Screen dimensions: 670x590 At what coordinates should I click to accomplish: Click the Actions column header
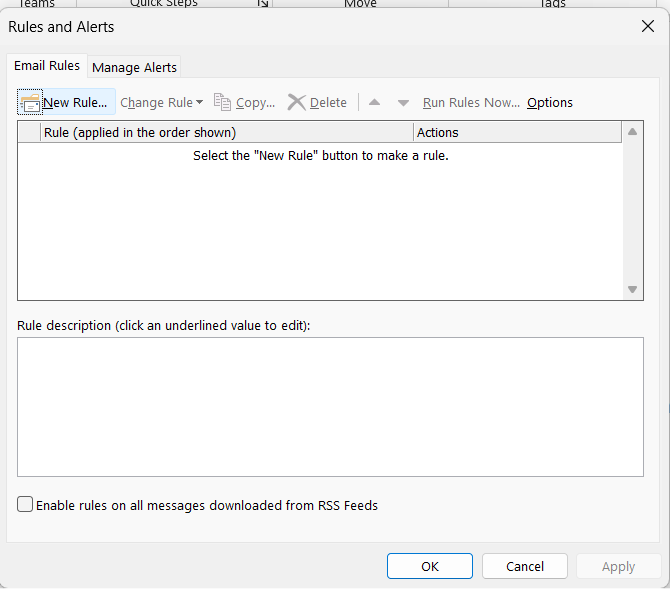click(516, 132)
